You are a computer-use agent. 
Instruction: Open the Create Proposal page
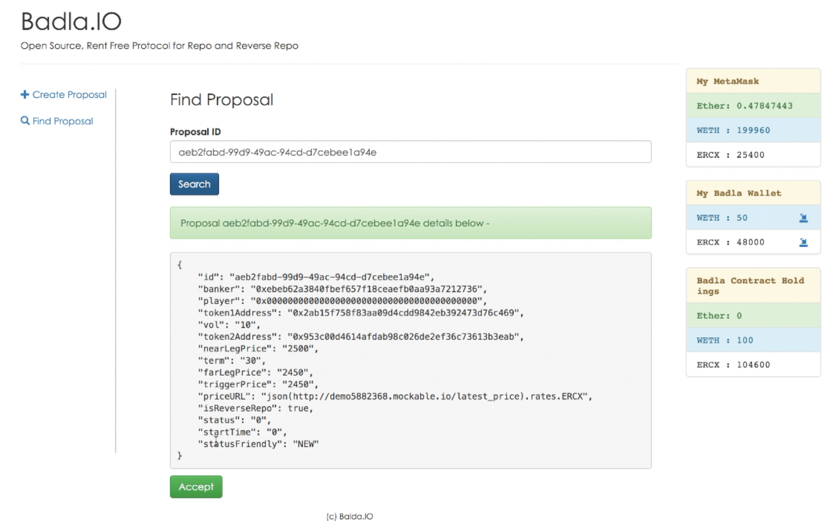[69, 95]
